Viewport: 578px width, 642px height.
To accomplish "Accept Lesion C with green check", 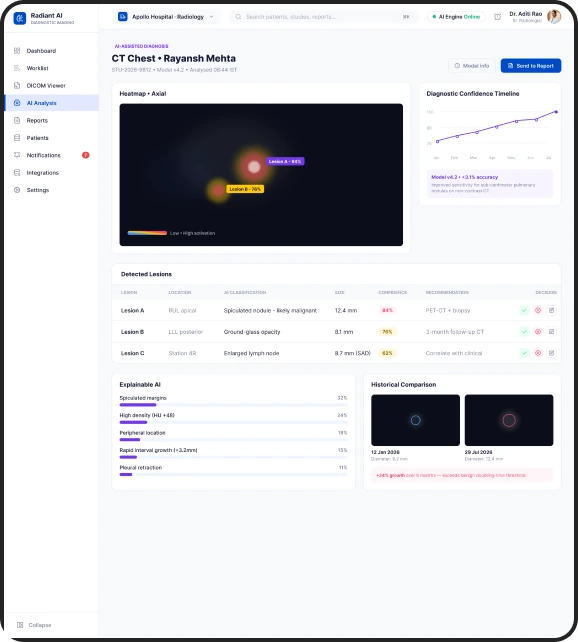I will coord(524,353).
